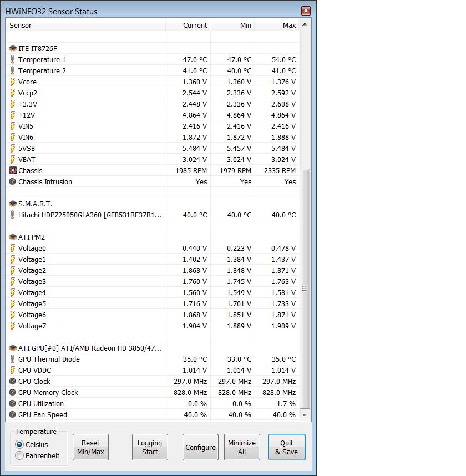Start logging sensor data
Image resolution: width=466 pixels, height=476 pixels.
click(x=150, y=447)
